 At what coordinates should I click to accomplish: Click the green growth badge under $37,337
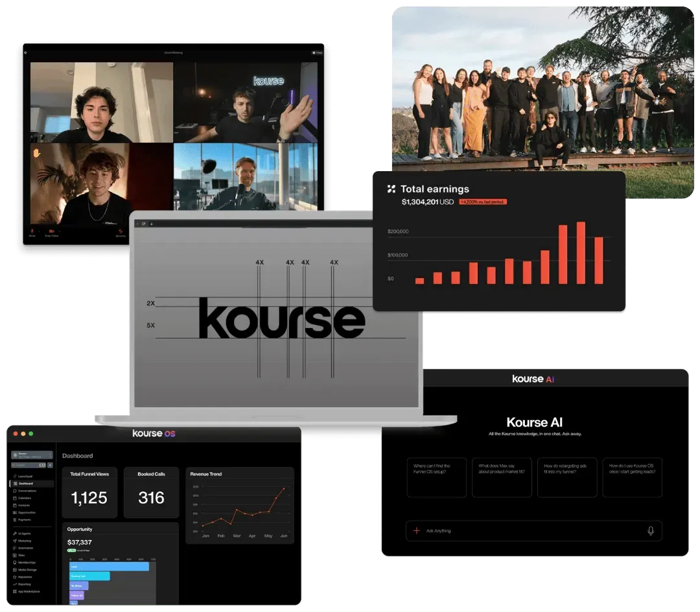[x=71, y=550]
